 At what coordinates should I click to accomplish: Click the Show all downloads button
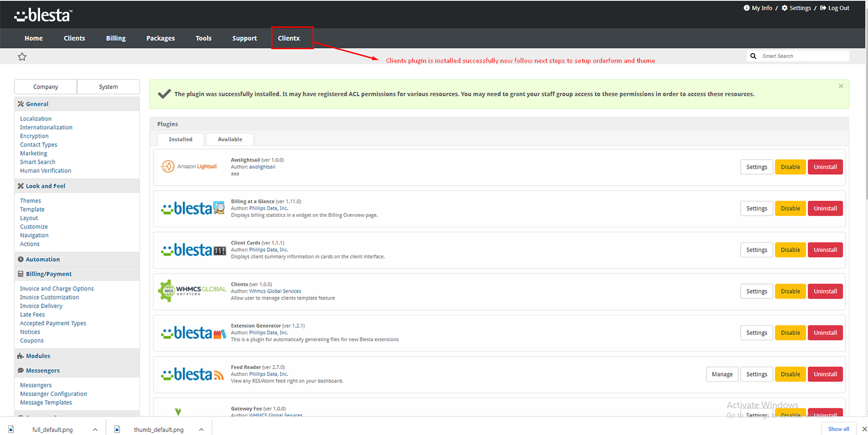(838, 429)
